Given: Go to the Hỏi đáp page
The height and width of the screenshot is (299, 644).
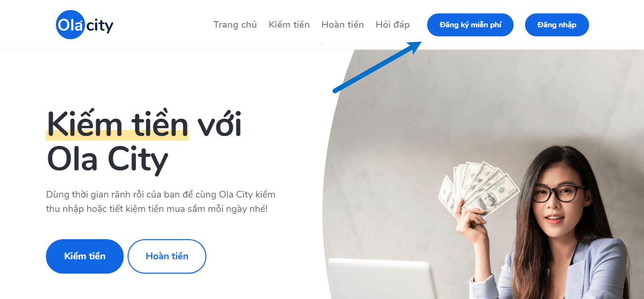Looking at the screenshot, I should click(x=393, y=24).
